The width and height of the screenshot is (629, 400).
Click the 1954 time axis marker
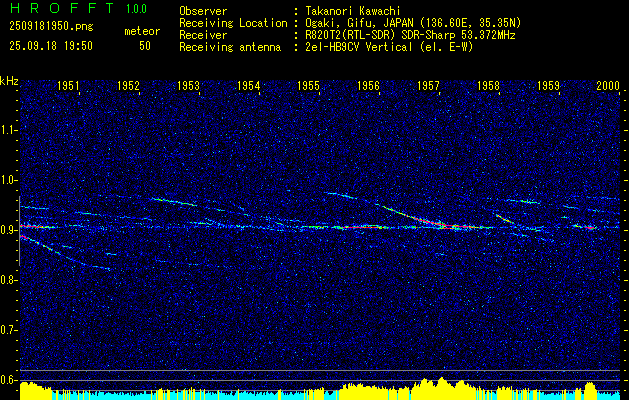[249, 85]
